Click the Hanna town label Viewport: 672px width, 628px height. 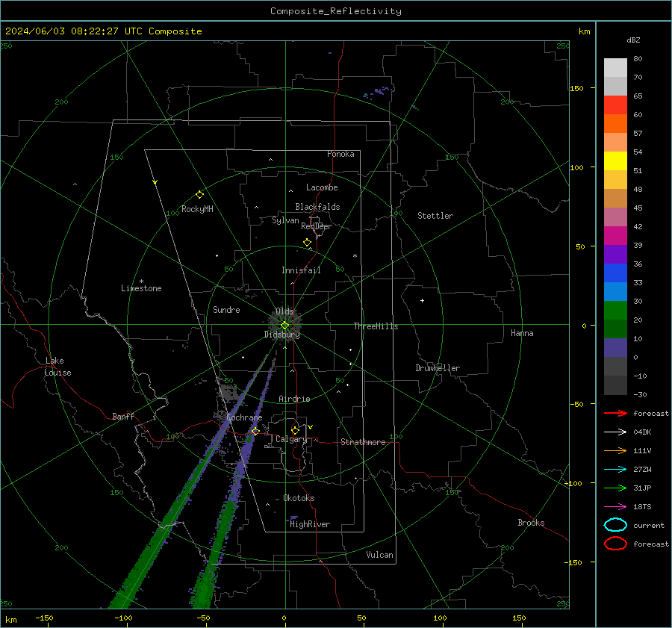click(x=522, y=333)
